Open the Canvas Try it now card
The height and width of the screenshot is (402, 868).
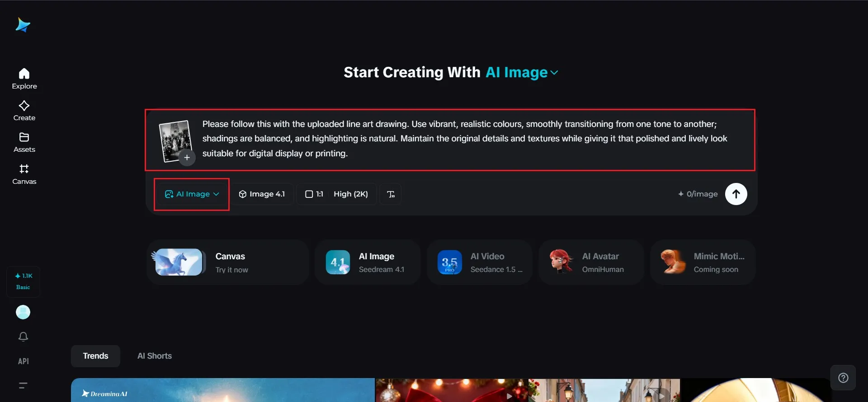coord(227,262)
